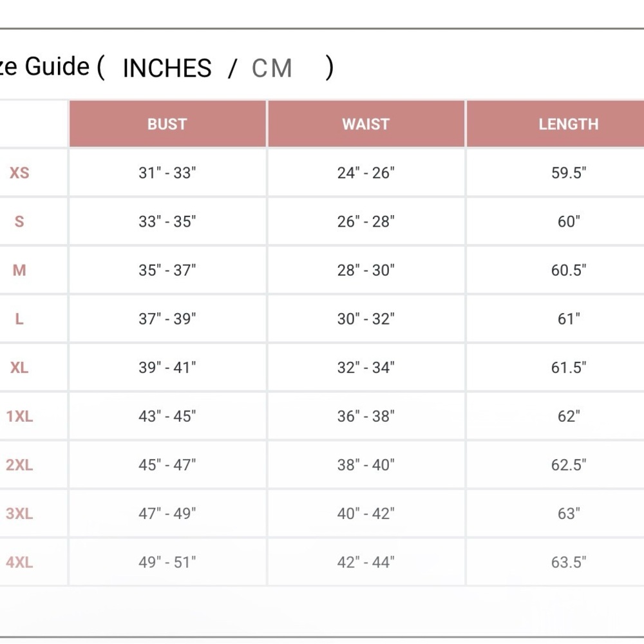
Task: Switch size guide units to CM
Action: point(272,68)
